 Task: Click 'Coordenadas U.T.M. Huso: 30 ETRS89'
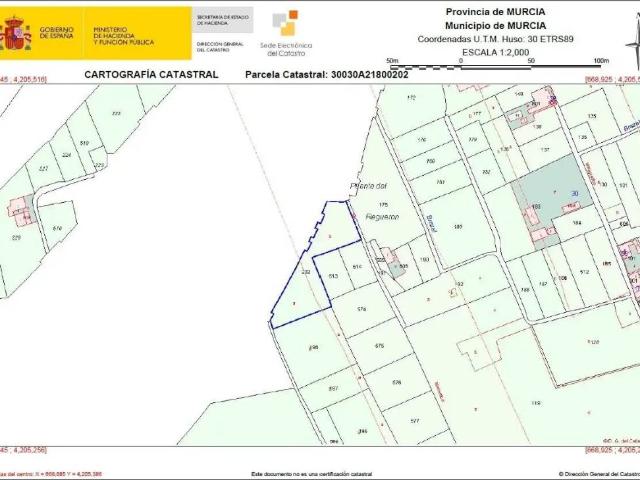495,39
